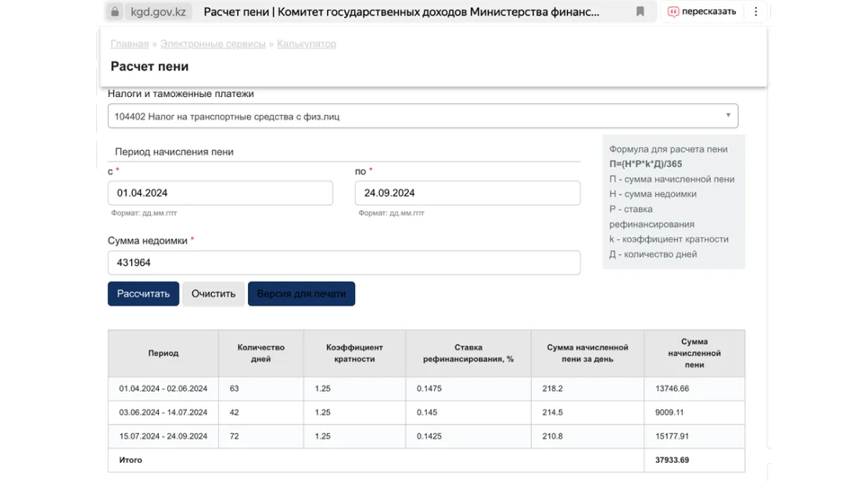Click the refinancing rate 0.1475
This screenshot has height=481, width=868.
429,389
